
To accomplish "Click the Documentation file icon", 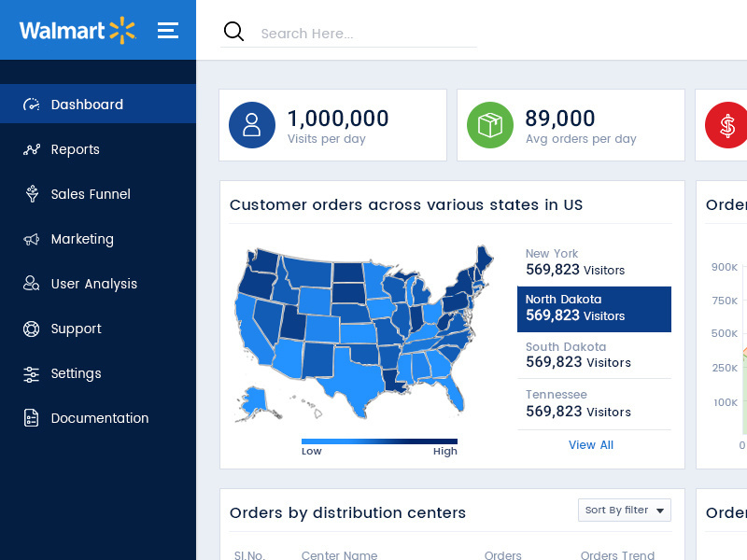I will 32,418.
